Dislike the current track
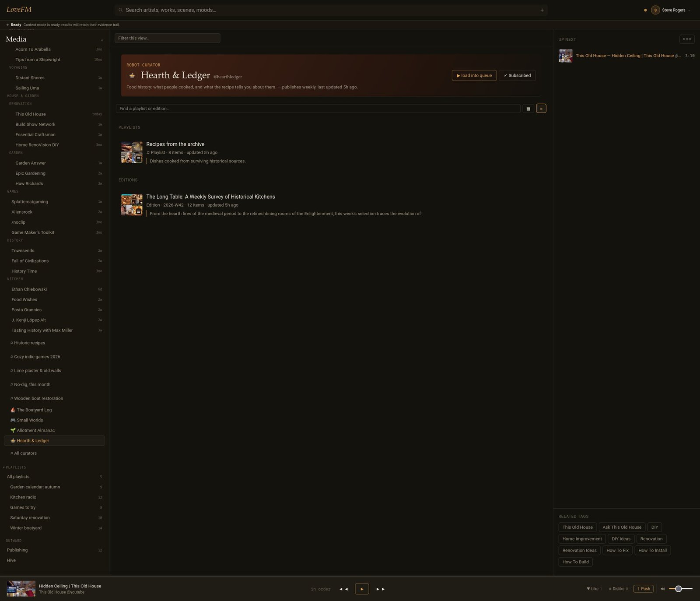 (x=618, y=589)
